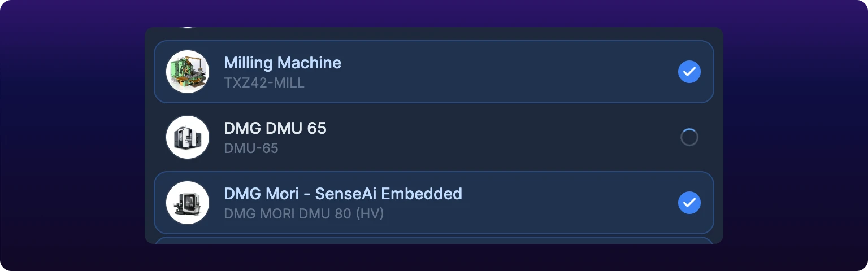The width and height of the screenshot is (868, 271).
Task: Click the DMG MORI DMU 80 (HV) subtitle
Action: (x=304, y=214)
